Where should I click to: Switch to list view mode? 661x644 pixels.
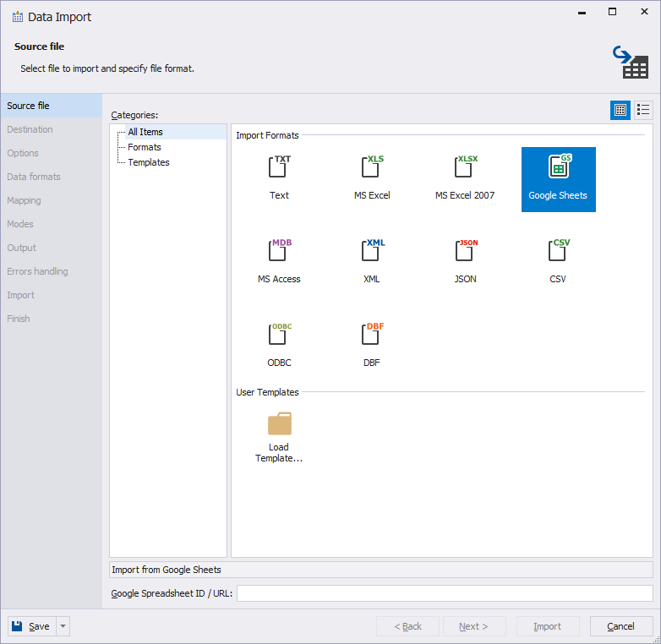pos(643,110)
